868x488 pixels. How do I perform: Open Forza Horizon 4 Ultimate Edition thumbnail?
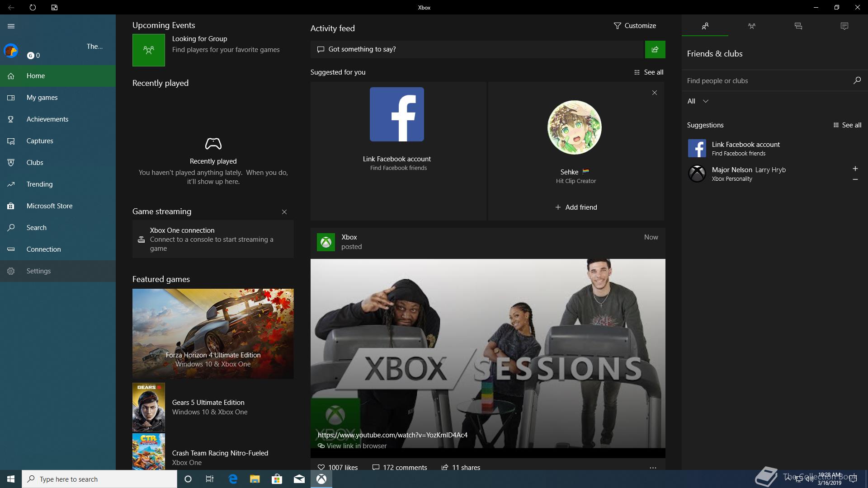[213, 333]
